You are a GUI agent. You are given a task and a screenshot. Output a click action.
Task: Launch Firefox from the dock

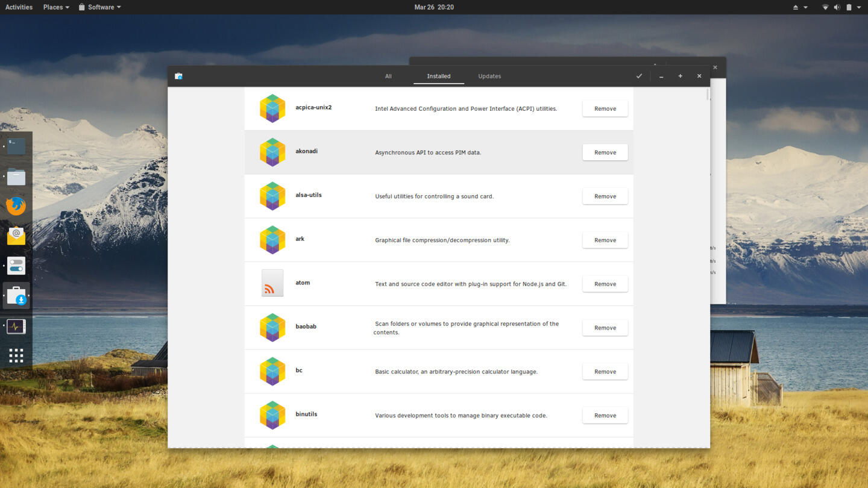(16, 206)
